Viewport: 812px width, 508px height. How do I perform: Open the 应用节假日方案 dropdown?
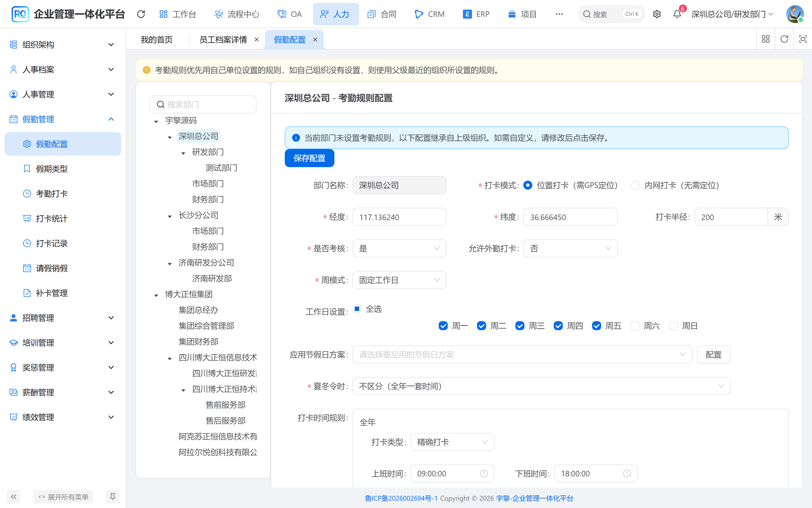tap(522, 354)
